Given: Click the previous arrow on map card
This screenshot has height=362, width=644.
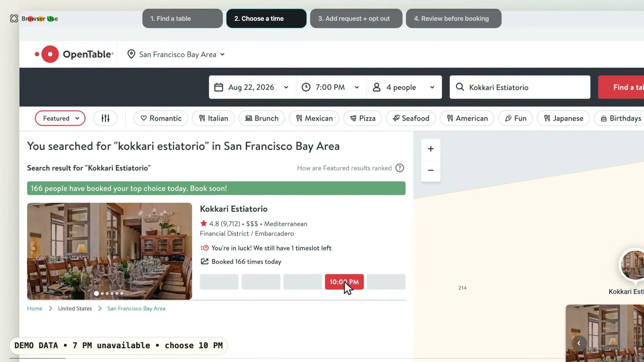Looking at the screenshot, I should [x=579, y=343].
